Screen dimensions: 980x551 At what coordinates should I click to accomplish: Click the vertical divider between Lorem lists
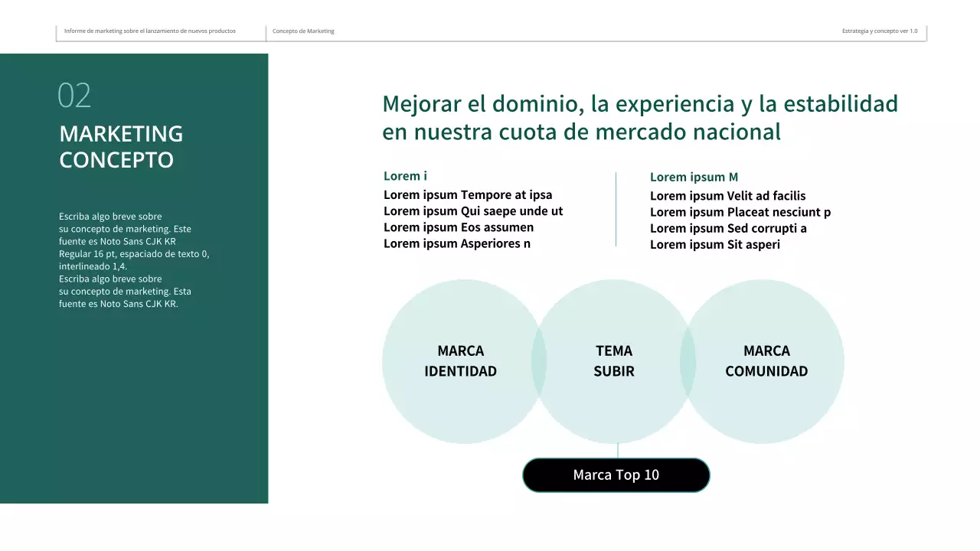tap(617, 209)
